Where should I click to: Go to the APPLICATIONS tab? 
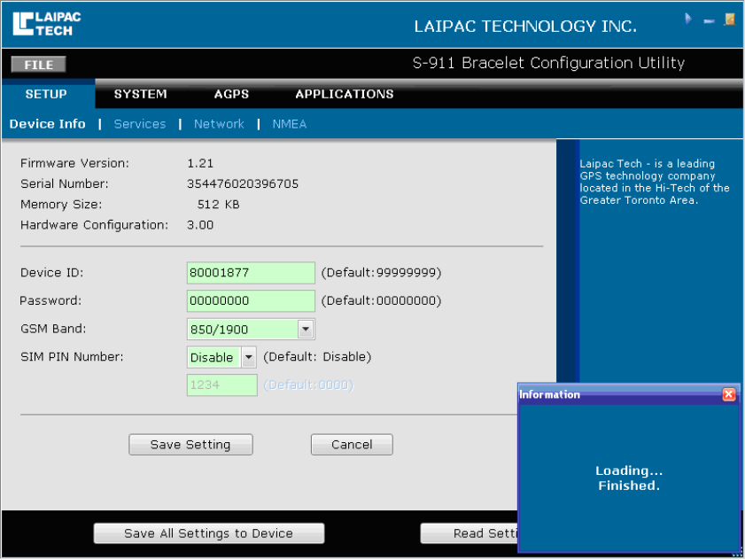[345, 94]
